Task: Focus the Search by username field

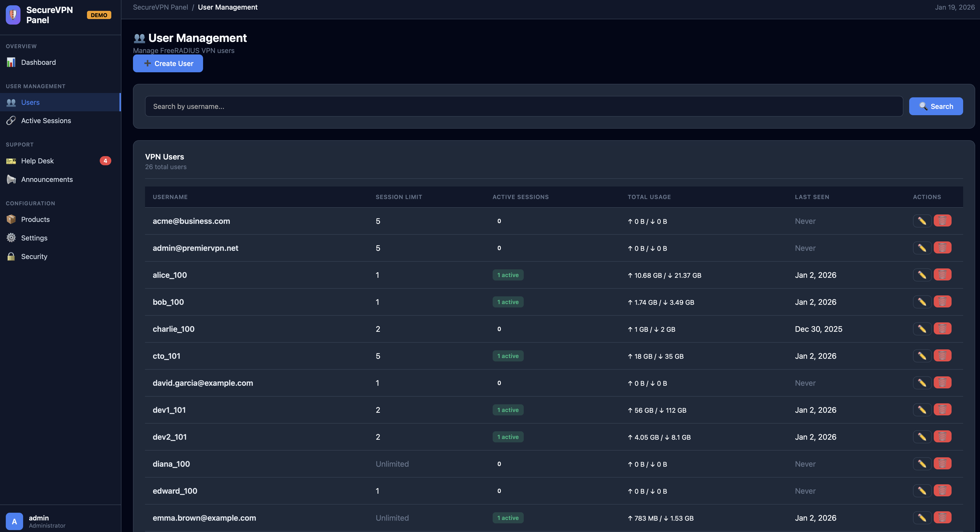Action: tap(523, 106)
